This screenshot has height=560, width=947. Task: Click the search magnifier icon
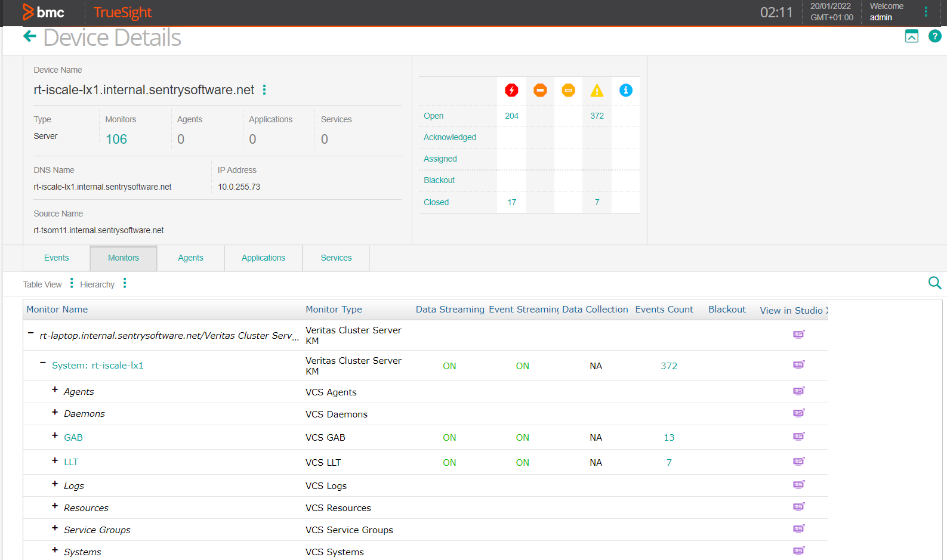934,283
